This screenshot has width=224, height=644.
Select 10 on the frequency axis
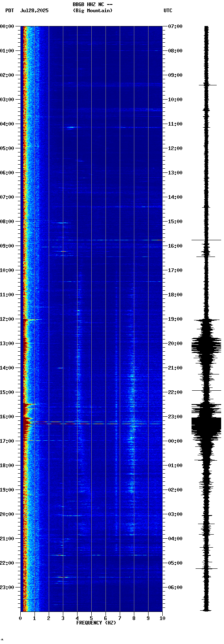(x=162, y=618)
